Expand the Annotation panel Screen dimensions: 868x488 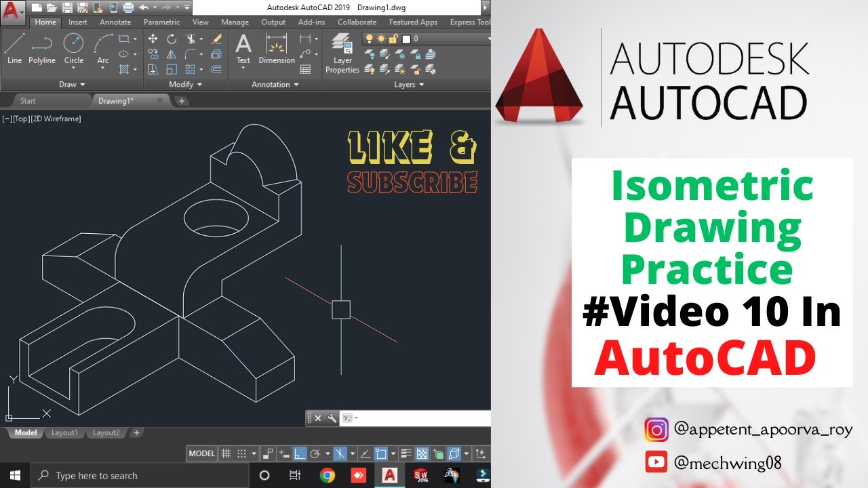[x=275, y=85]
